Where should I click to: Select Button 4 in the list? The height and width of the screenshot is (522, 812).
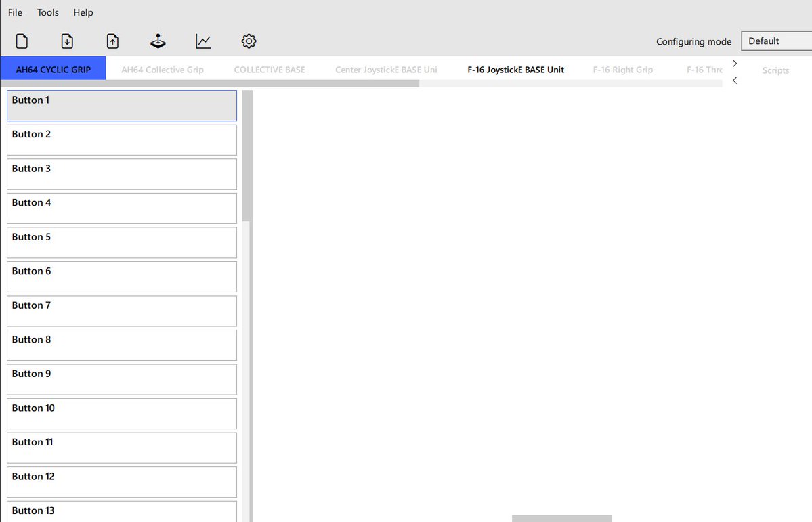point(122,208)
